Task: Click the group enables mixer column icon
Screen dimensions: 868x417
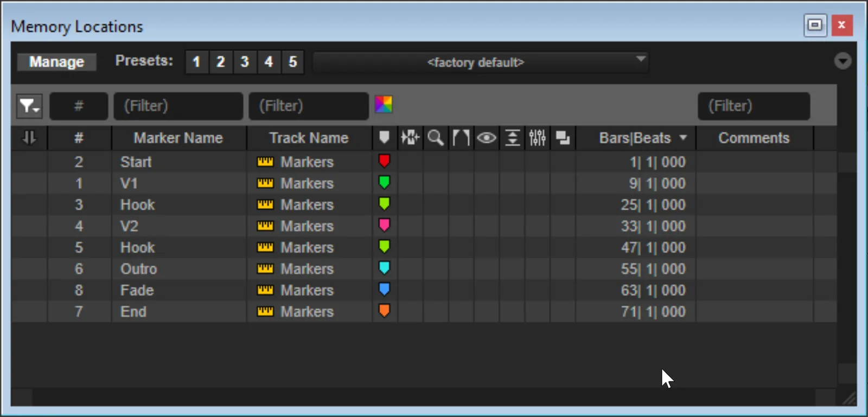Action: coord(538,138)
